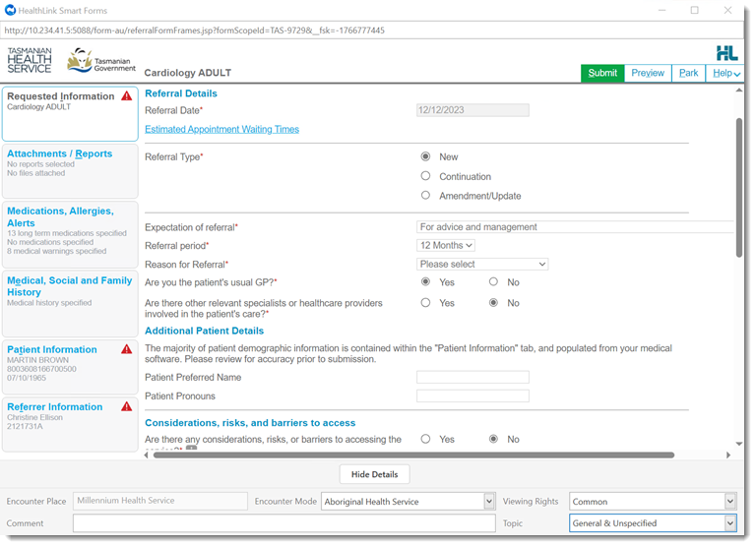Choose Yes for considerations, risks, or barriers
The width and height of the screenshot is (756, 547).
425,439
